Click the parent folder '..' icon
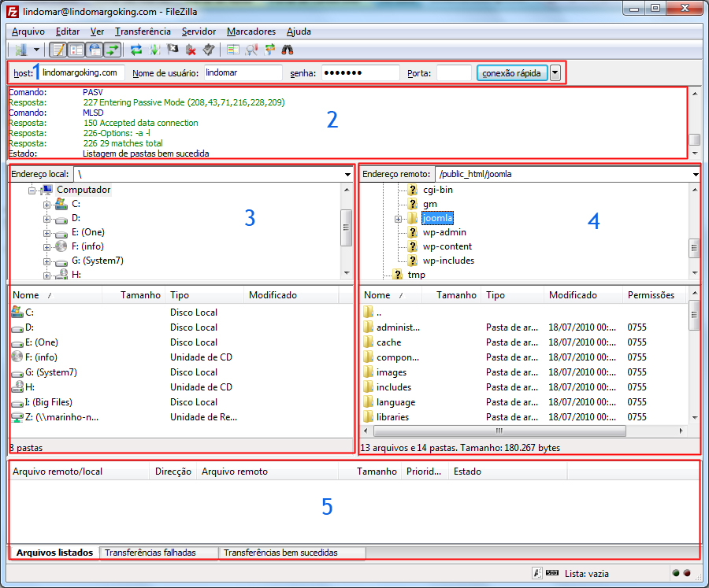The image size is (709, 588). (x=369, y=312)
